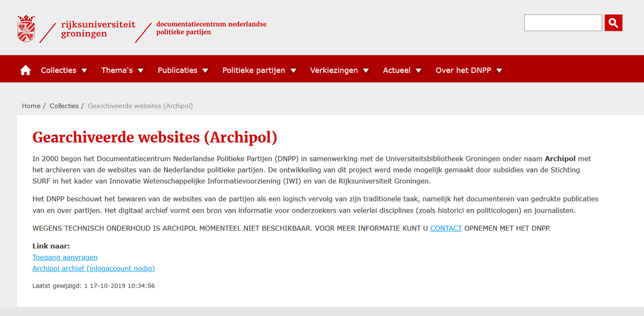Open the Over het DNPP menu
This screenshot has height=316, width=644.
tap(463, 70)
